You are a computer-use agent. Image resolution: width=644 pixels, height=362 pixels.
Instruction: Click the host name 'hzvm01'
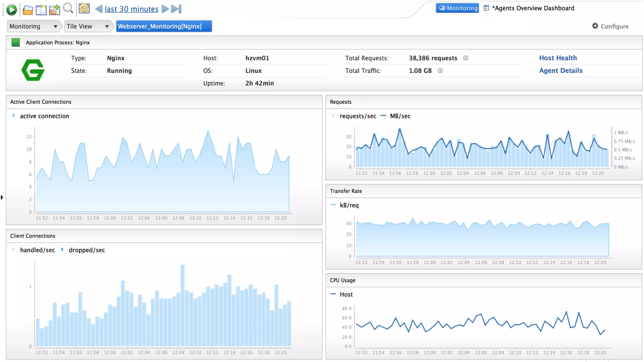click(x=257, y=58)
